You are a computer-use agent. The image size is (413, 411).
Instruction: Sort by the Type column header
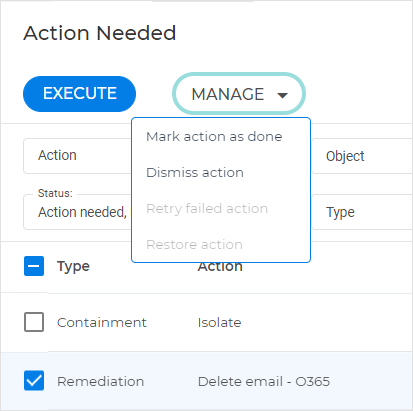pyautogui.click(x=73, y=266)
